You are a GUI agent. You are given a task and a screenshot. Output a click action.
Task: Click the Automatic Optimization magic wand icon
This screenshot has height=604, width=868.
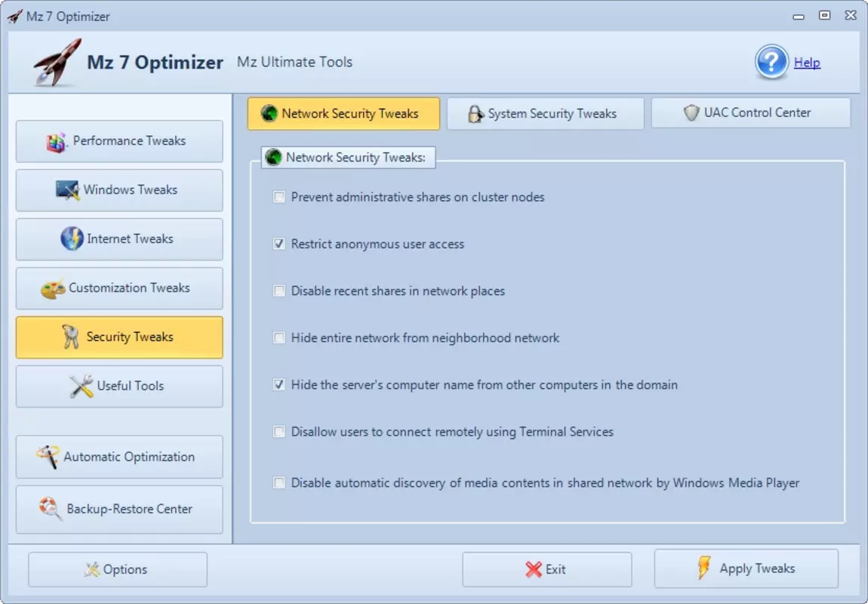(x=48, y=457)
